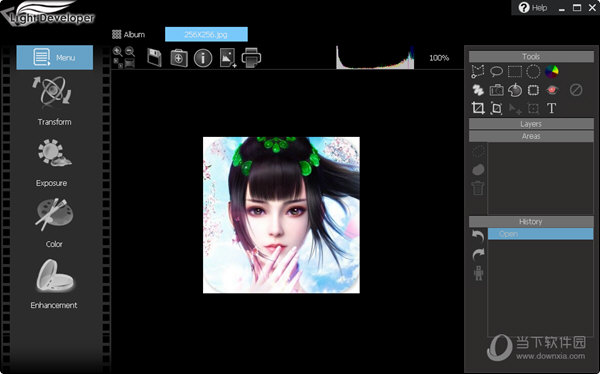Click the zoom out magnifier icon
The width and height of the screenshot is (600, 374).
click(x=130, y=51)
